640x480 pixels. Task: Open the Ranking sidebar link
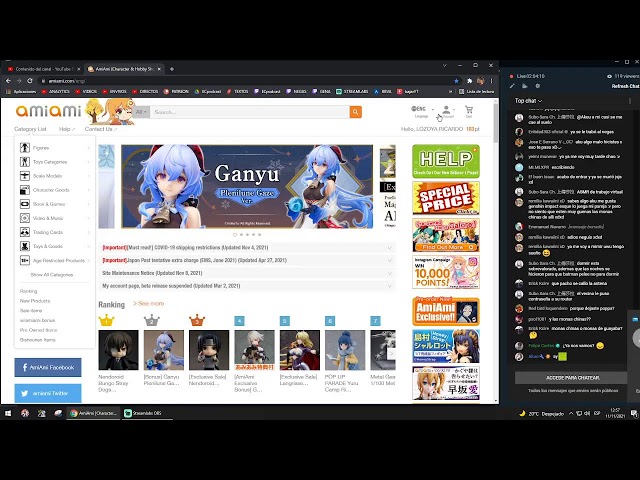click(x=29, y=291)
